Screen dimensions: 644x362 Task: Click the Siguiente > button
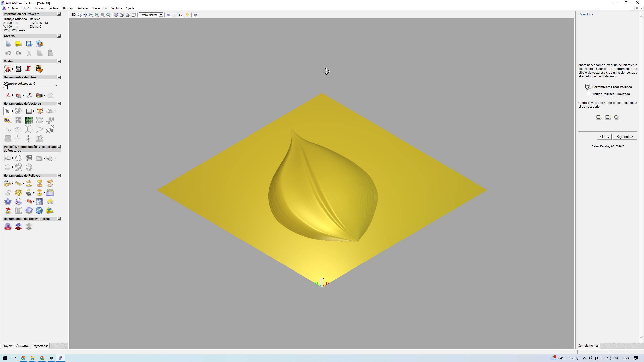pyautogui.click(x=624, y=137)
